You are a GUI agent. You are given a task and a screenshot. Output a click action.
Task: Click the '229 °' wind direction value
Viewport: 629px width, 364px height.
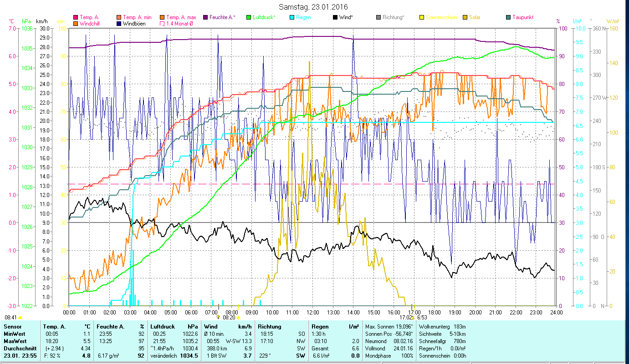pos(265,356)
